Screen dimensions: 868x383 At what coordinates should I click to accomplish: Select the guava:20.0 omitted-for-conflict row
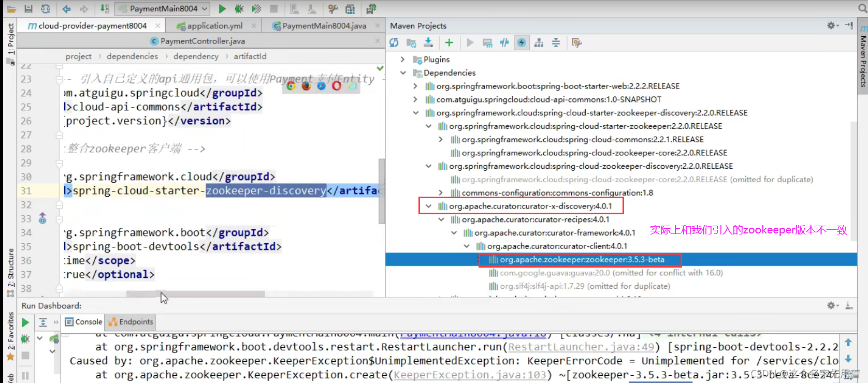606,273
